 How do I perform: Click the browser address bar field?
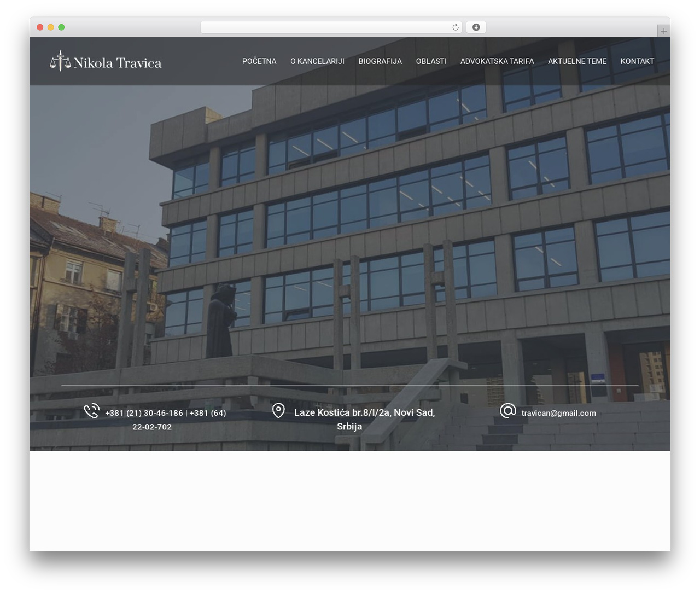(331, 27)
